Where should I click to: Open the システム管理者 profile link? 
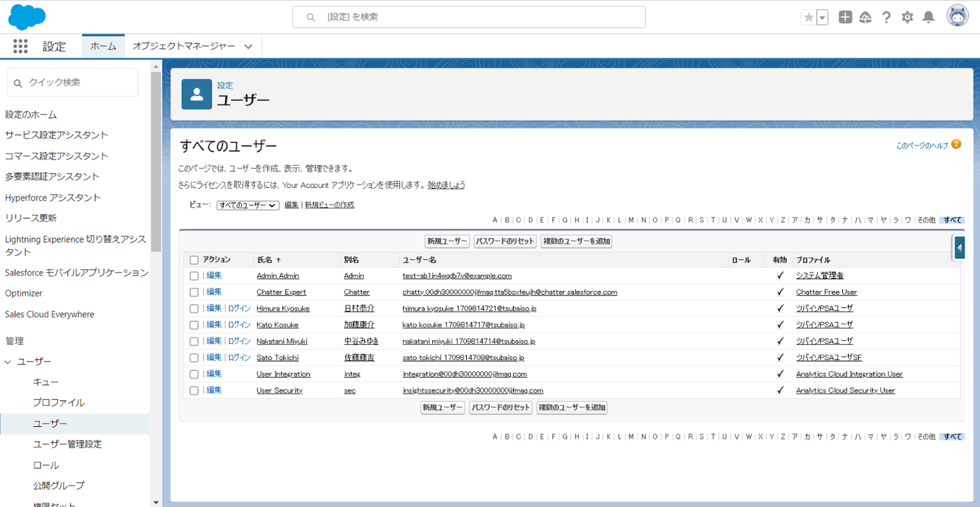click(x=820, y=276)
